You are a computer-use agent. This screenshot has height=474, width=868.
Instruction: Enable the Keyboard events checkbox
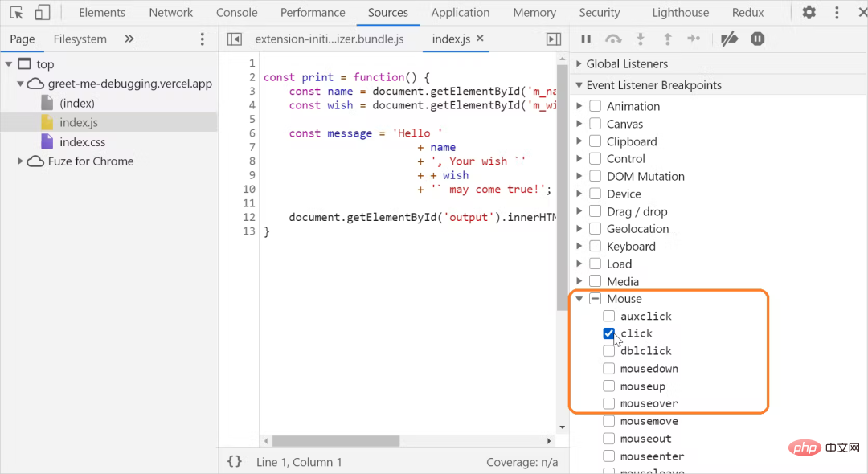tap(595, 246)
